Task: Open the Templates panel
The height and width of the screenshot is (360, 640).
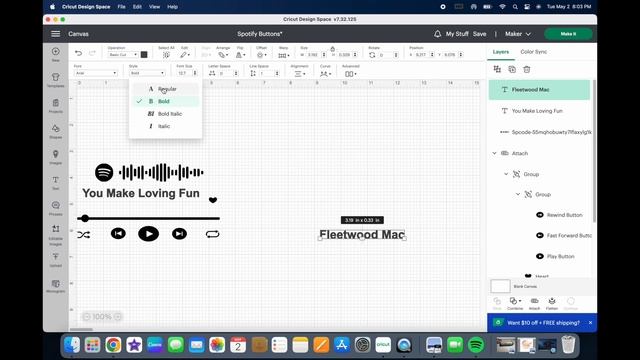Action: (56, 77)
